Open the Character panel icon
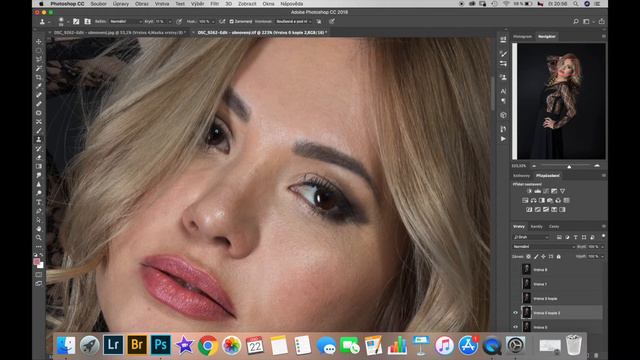This screenshot has height=360, width=640. [x=503, y=91]
